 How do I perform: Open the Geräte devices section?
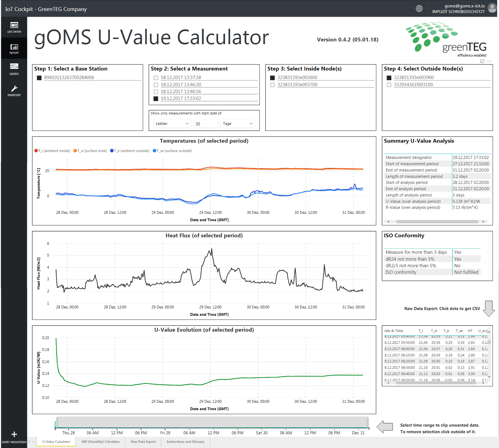14,69
